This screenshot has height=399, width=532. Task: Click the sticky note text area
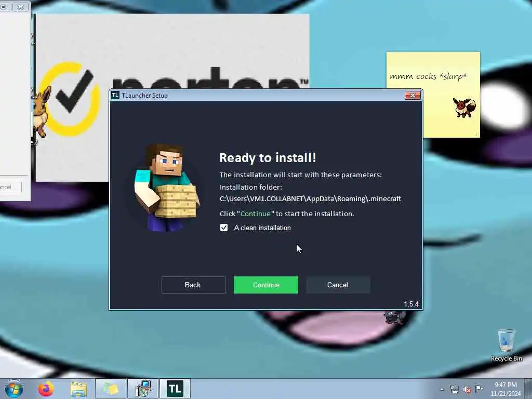pos(428,76)
